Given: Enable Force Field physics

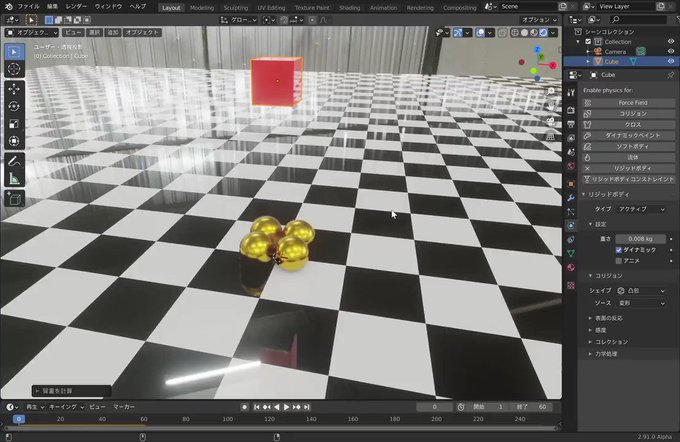Looking at the screenshot, I should click(x=628, y=103).
